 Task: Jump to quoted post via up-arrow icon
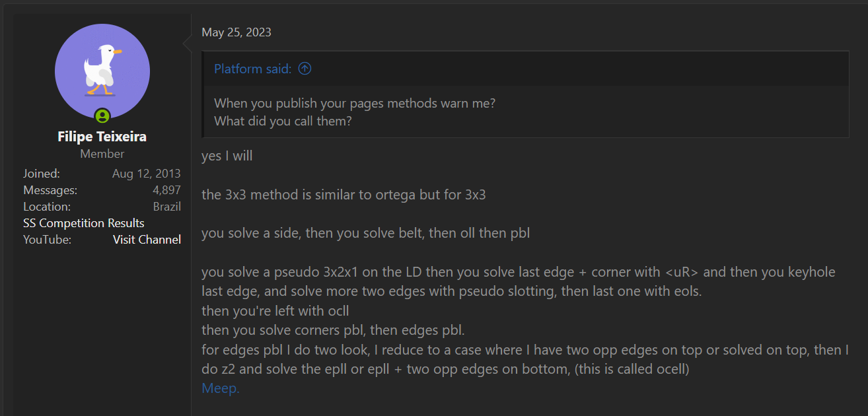(305, 69)
